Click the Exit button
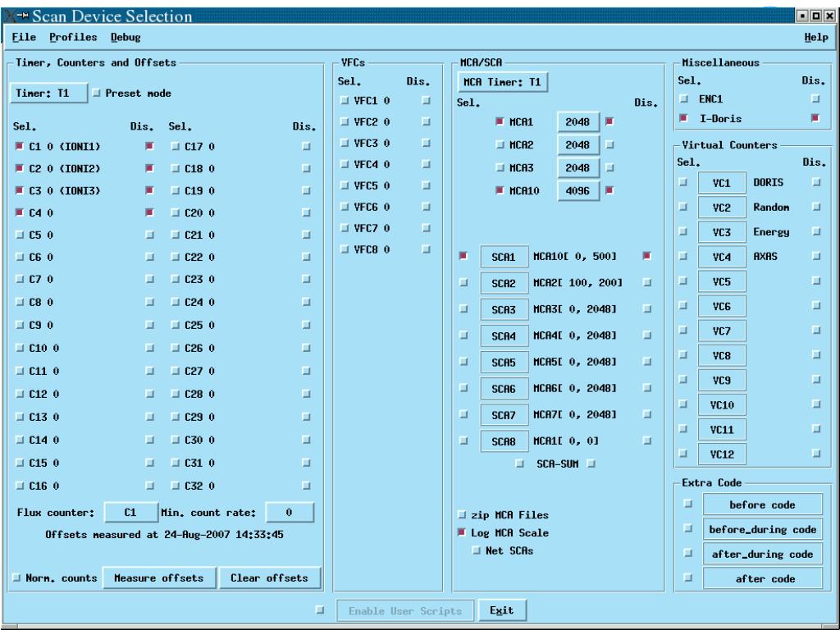Screen dimensions: 840x630 click(502, 610)
